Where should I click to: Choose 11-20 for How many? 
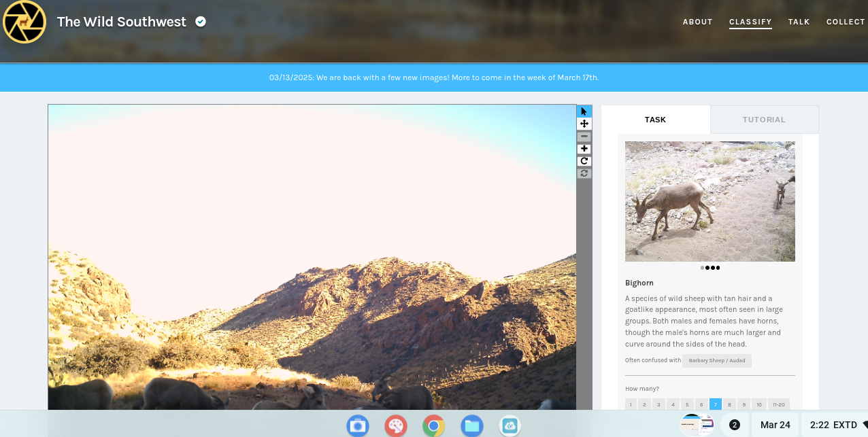(x=779, y=404)
